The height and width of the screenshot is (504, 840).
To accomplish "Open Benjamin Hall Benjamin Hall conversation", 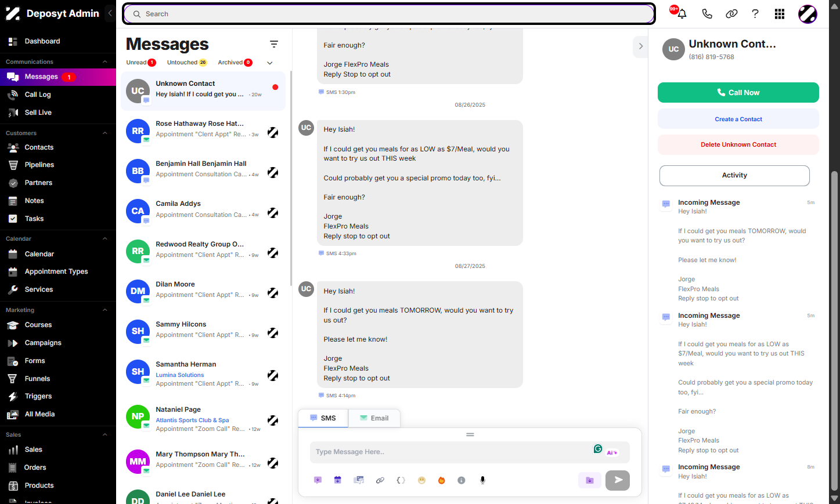I will (x=203, y=171).
